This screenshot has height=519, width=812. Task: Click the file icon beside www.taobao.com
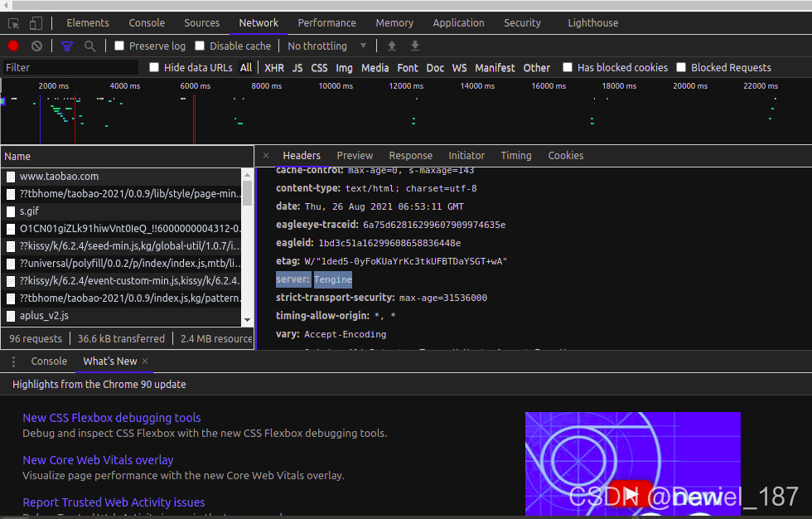click(x=10, y=177)
